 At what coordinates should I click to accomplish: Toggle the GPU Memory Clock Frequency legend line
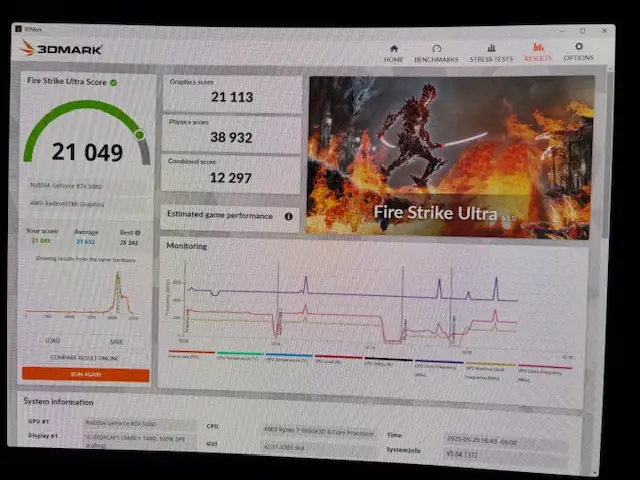coord(490,371)
